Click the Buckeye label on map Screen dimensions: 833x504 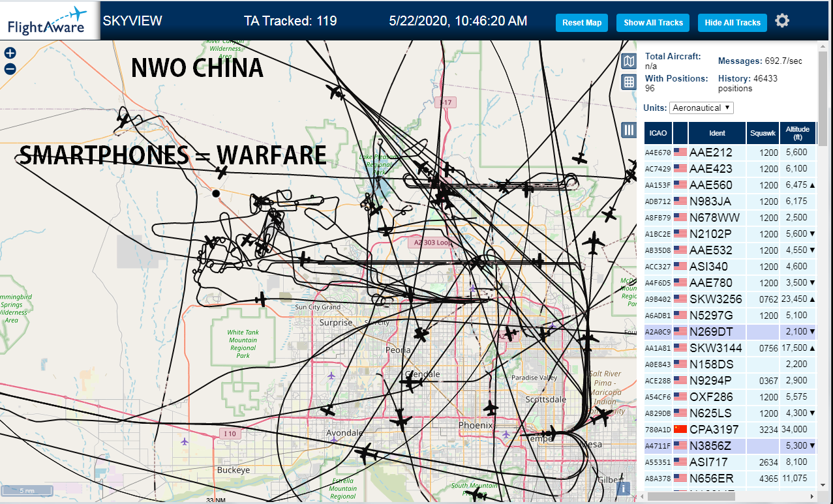pos(234,470)
